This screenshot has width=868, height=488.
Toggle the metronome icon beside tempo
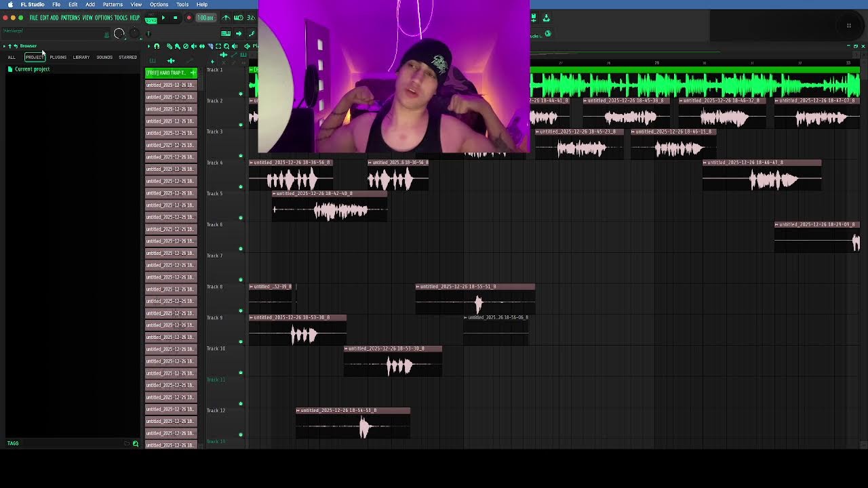pyautogui.click(x=226, y=18)
